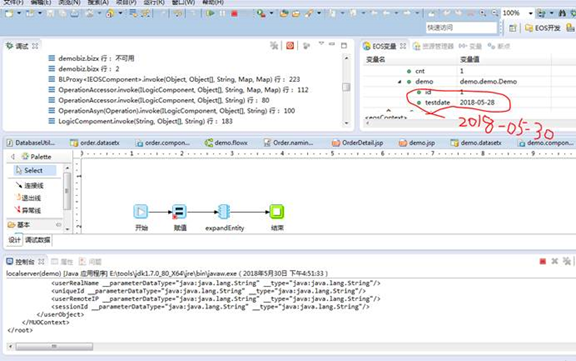The width and height of the screenshot is (576, 361).
Task: Choose the 异常线 exception line palette tool
Action: point(28,210)
